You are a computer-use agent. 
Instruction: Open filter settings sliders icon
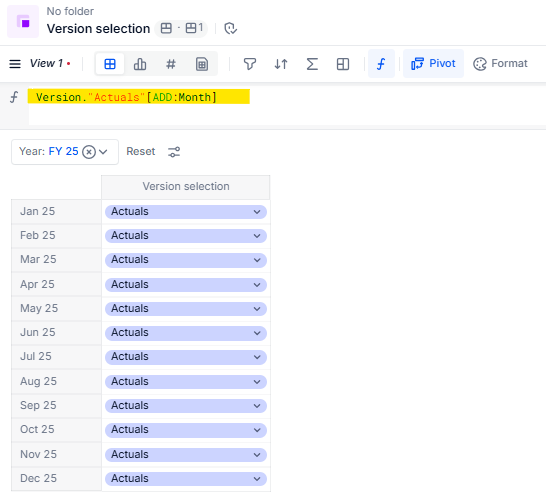pyautogui.click(x=174, y=152)
